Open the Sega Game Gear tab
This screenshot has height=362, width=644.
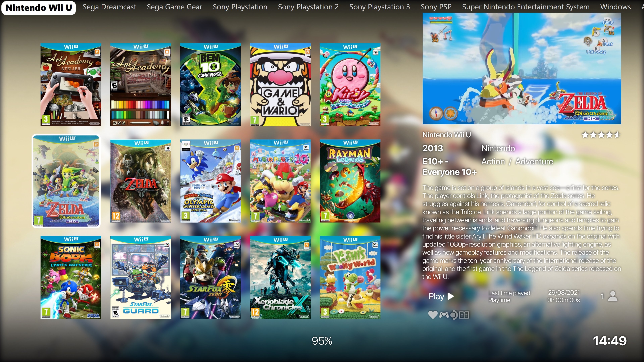(174, 7)
